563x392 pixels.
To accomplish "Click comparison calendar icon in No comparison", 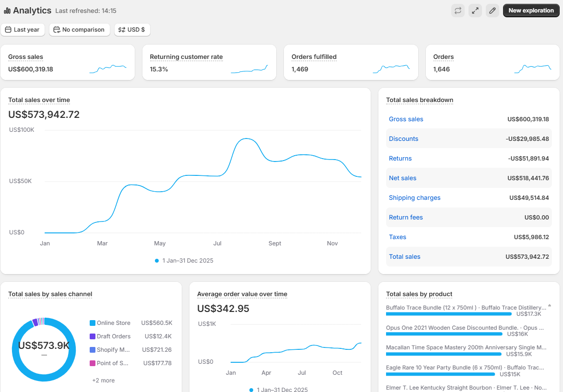I will point(57,30).
